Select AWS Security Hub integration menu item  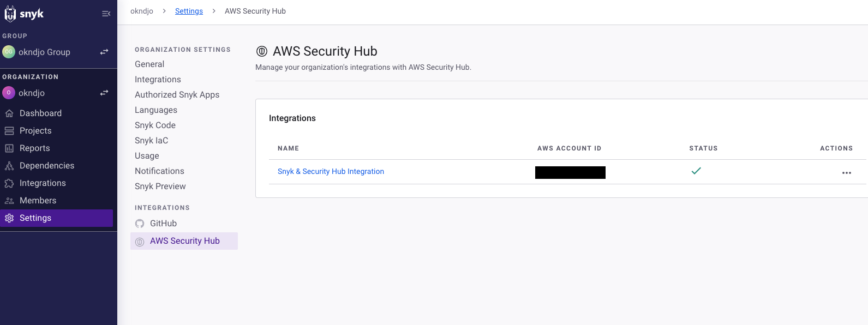184,241
